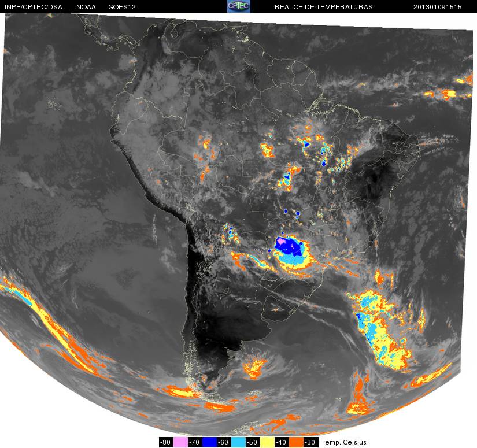Screen dimensions: 477x448
Task: Click the large blue-pink storm core over Paraguay
Action: point(289,246)
